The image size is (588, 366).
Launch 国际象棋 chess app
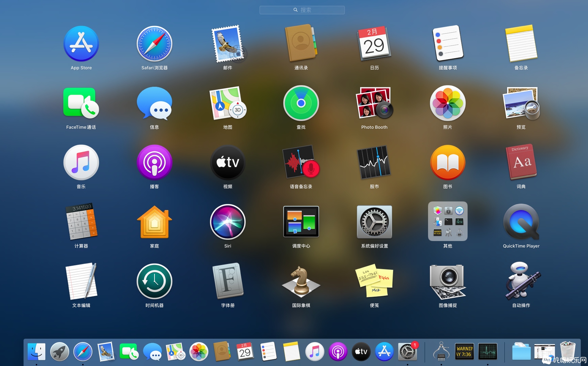pos(301,281)
